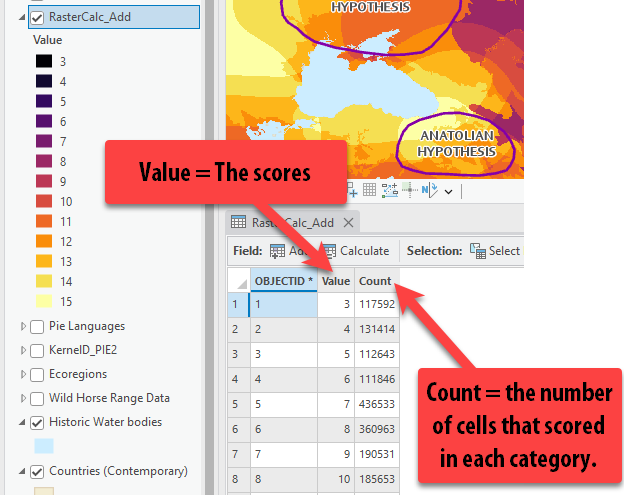Open dropdown arrow beside north arrow icon
The image size is (624, 495).
tap(449, 191)
